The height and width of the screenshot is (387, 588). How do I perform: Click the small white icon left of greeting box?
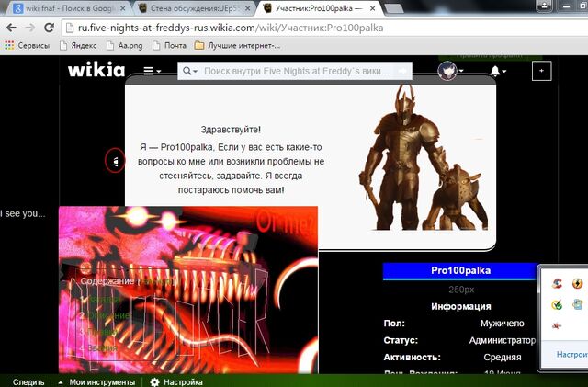tap(116, 161)
